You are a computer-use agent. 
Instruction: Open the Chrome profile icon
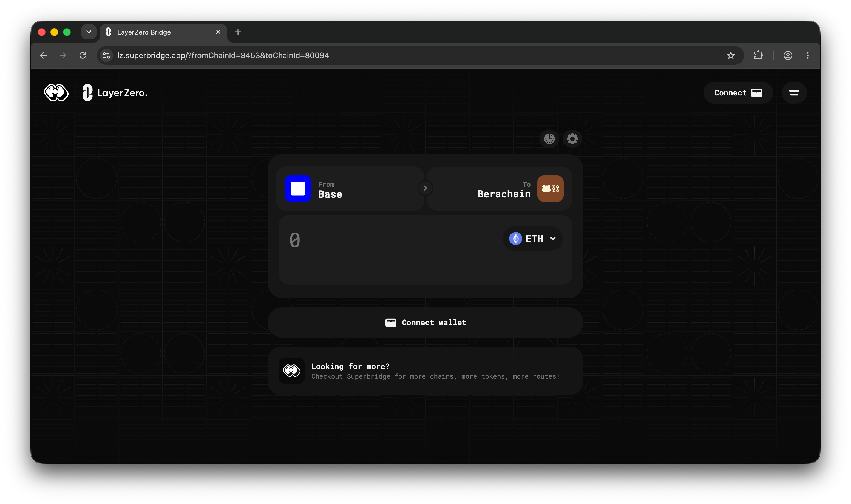(x=787, y=55)
